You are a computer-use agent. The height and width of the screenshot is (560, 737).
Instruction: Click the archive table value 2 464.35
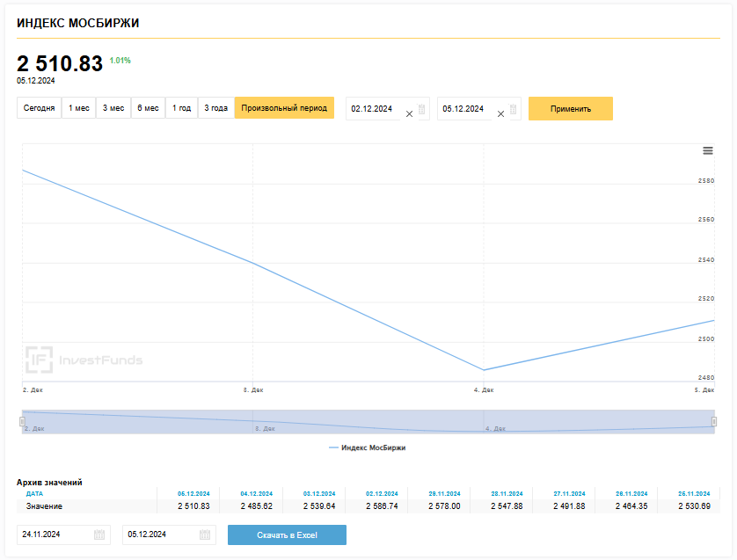[x=631, y=506]
